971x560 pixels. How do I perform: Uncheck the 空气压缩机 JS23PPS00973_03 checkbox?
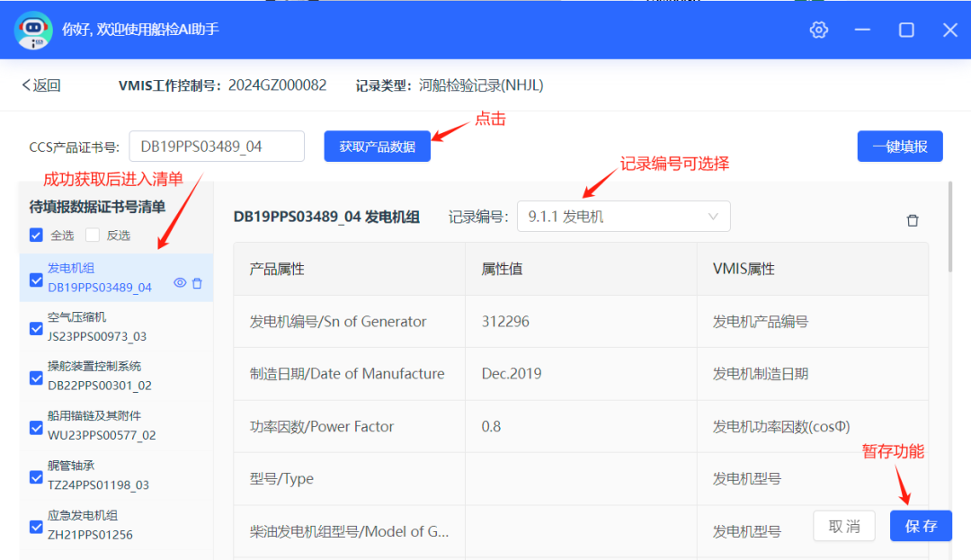36,329
